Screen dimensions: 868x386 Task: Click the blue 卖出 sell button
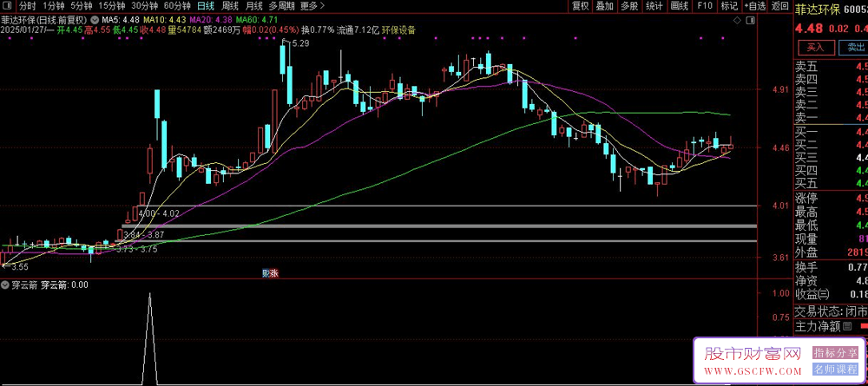[x=853, y=48]
